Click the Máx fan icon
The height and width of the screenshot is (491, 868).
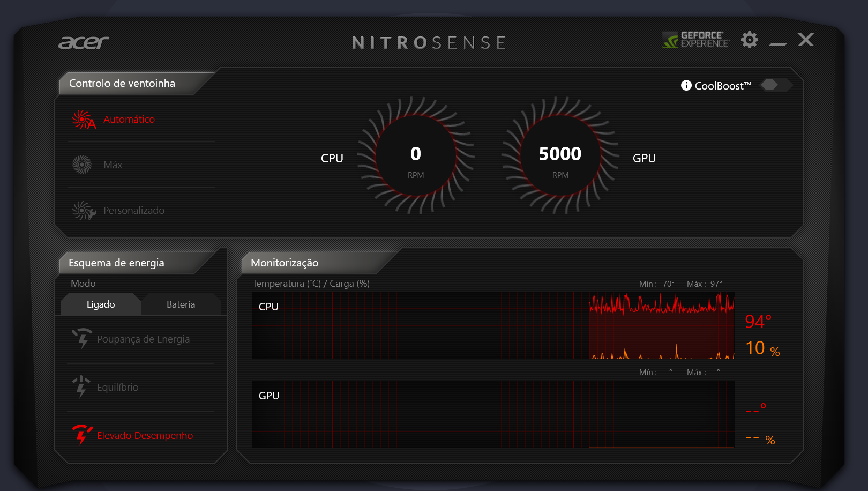click(82, 165)
